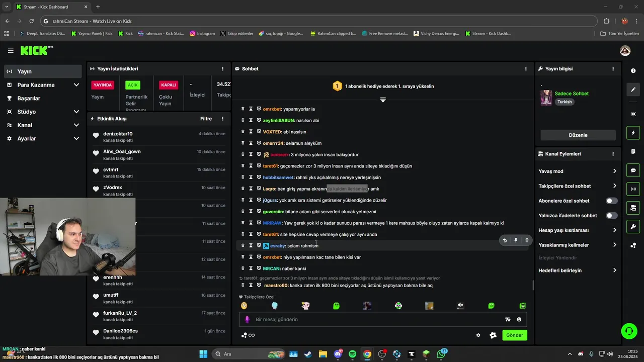
Task: Open Yavaş mod options
Action: [578, 171]
